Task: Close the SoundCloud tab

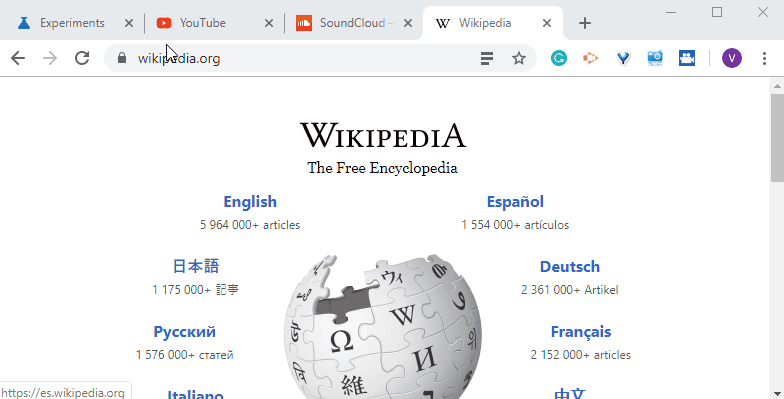Action: 408,23
